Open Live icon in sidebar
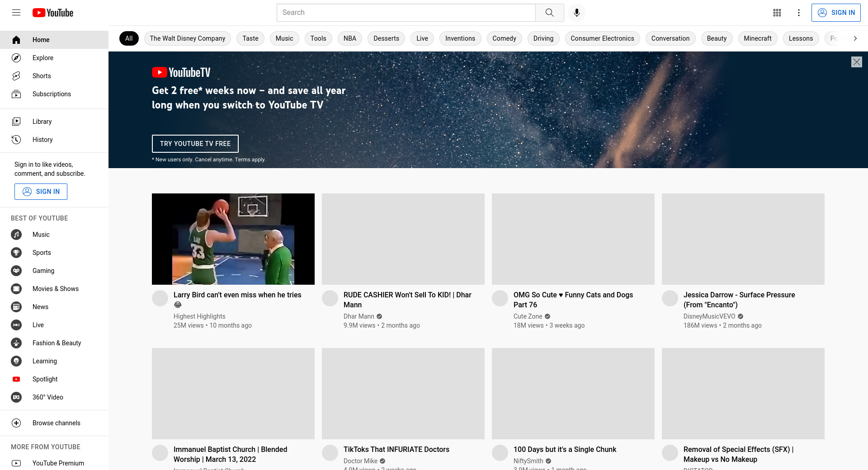 (x=16, y=325)
